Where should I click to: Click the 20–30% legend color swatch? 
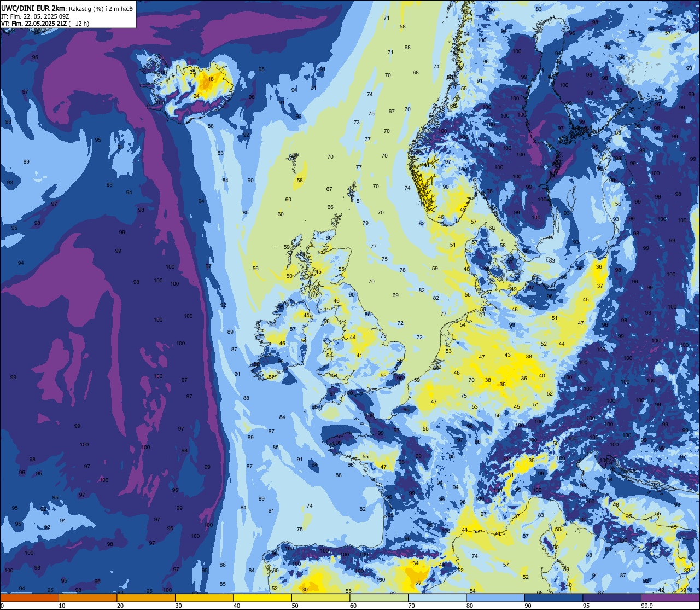[146, 598]
